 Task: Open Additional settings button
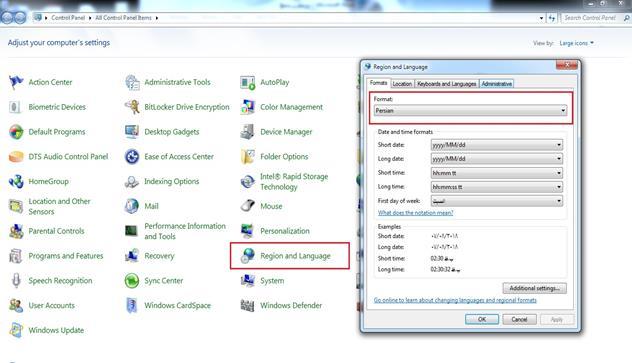[x=534, y=288]
